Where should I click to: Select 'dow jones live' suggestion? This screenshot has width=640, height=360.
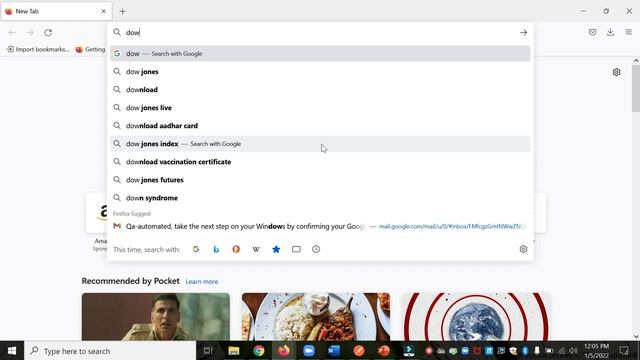coord(320,108)
